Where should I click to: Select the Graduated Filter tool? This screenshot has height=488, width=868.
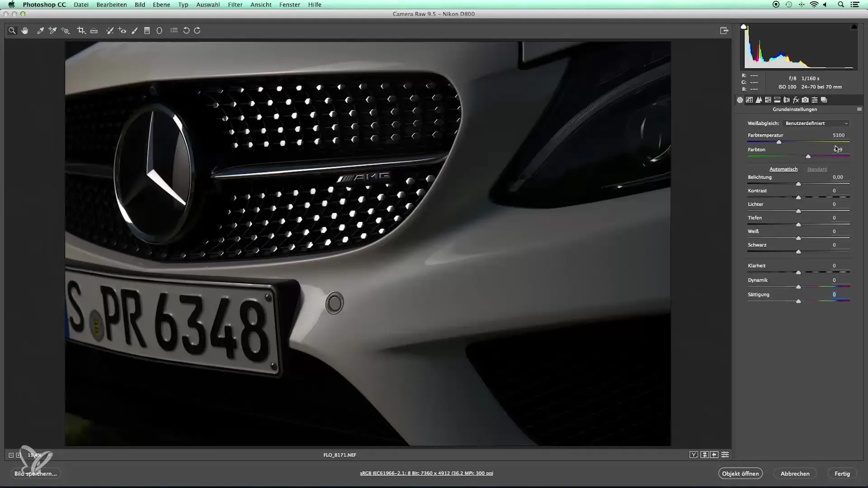coord(147,31)
